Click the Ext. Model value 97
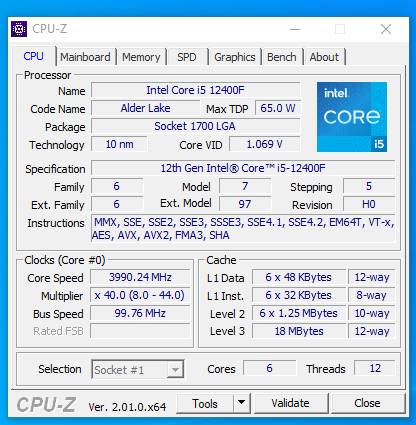 coord(245,204)
